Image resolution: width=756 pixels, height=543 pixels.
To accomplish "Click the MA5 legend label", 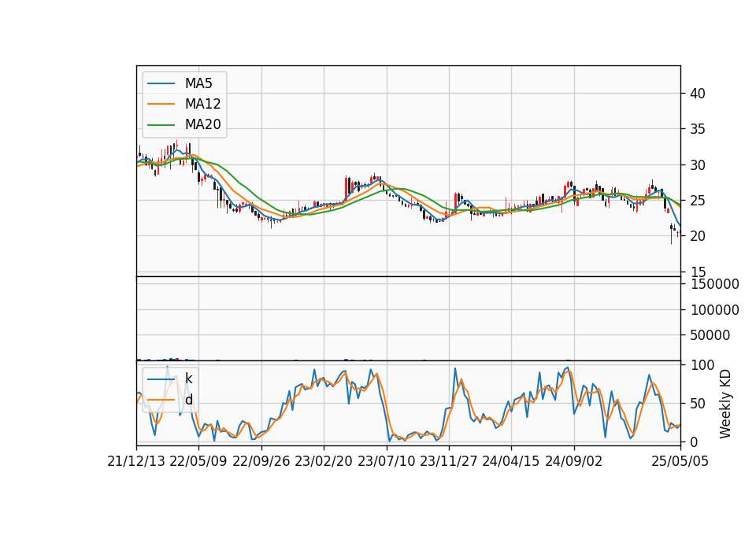I will pyautogui.click(x=198, y=83).
